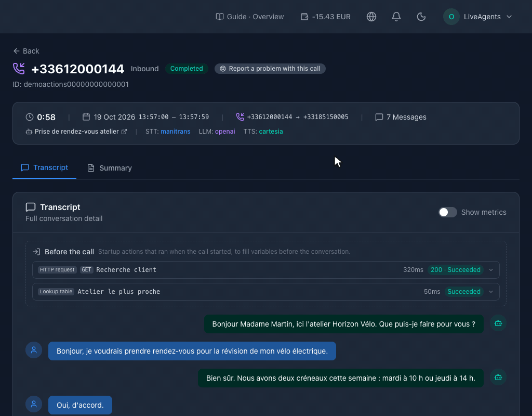Click the manitrans STT provider
The image size is (532, 416).
tap(176, 132)
